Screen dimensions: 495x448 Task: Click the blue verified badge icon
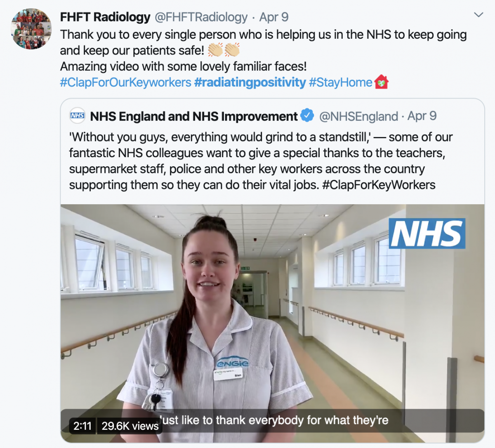pyautogui.click(x=307, y=116)
